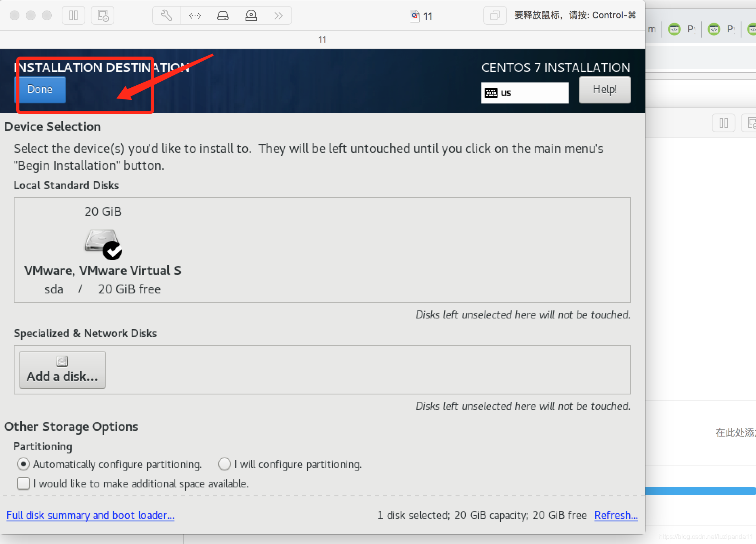Click the Specialized & Network Disks heading

click(85, 333)
